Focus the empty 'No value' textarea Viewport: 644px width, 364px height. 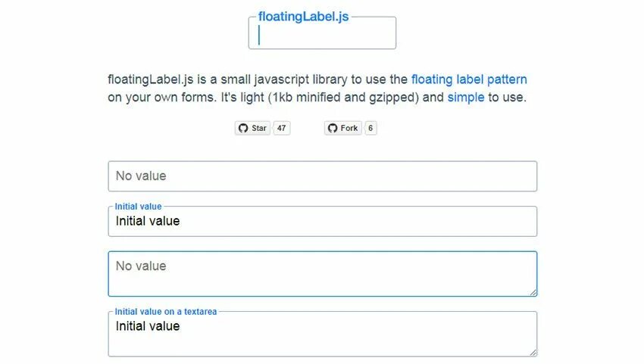point(322,274)
